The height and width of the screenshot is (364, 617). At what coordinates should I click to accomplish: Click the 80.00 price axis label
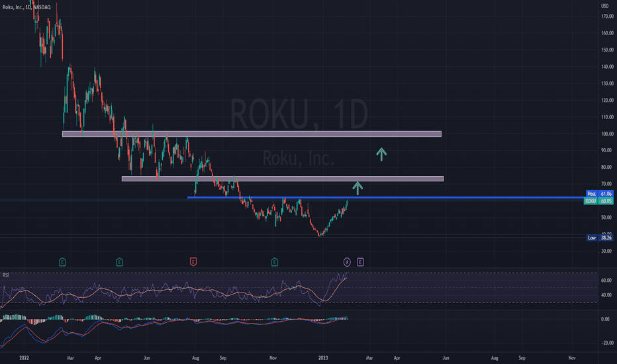606,167
